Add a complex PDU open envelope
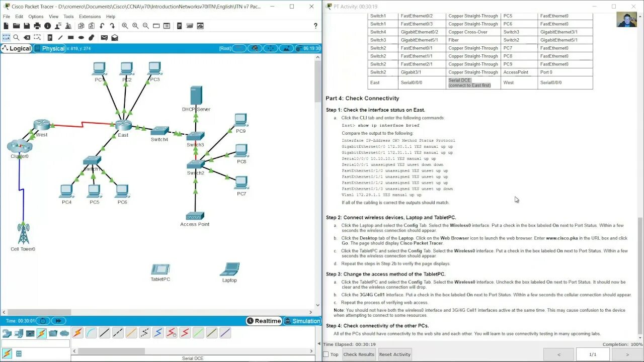Viewport: 644px width, 362px height. pos(115,37)
